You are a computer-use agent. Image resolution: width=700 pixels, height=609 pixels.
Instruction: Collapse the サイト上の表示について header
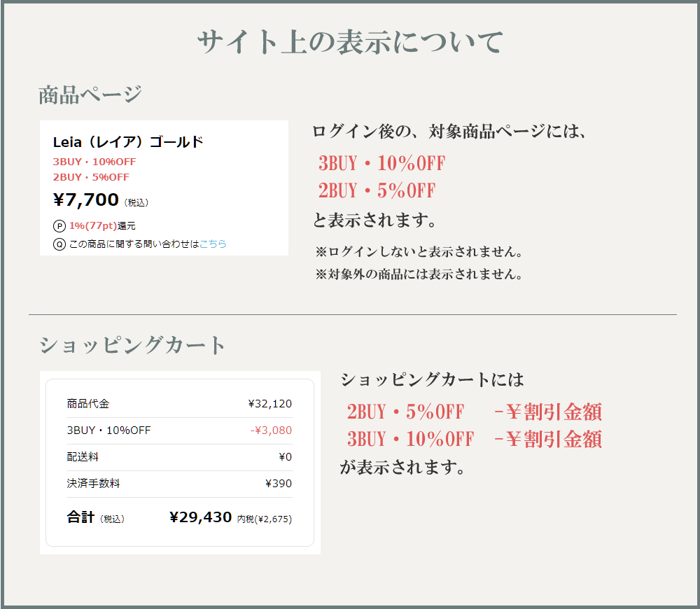point(350,40)
